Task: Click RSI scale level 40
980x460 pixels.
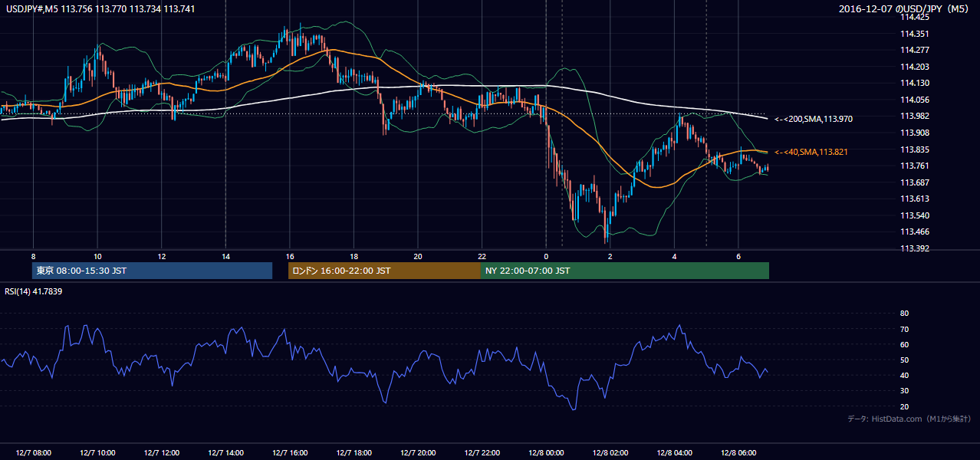Action: [x=904, y=375]
